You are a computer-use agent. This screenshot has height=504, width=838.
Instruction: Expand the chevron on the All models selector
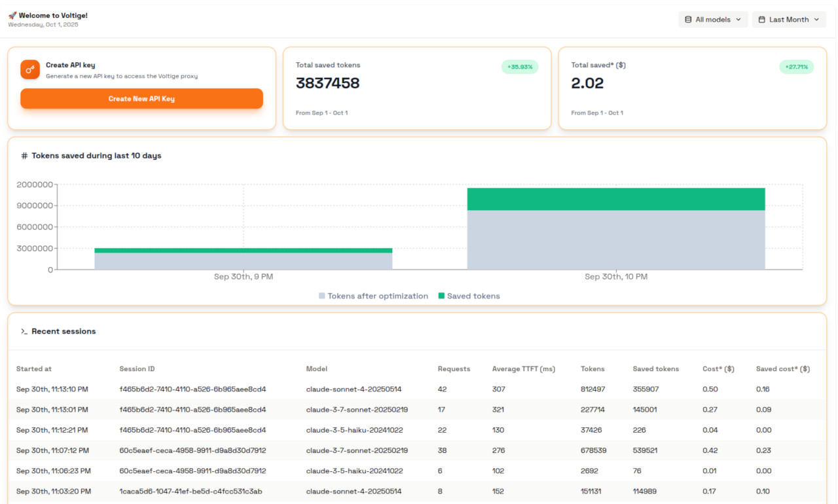point(737,19)
